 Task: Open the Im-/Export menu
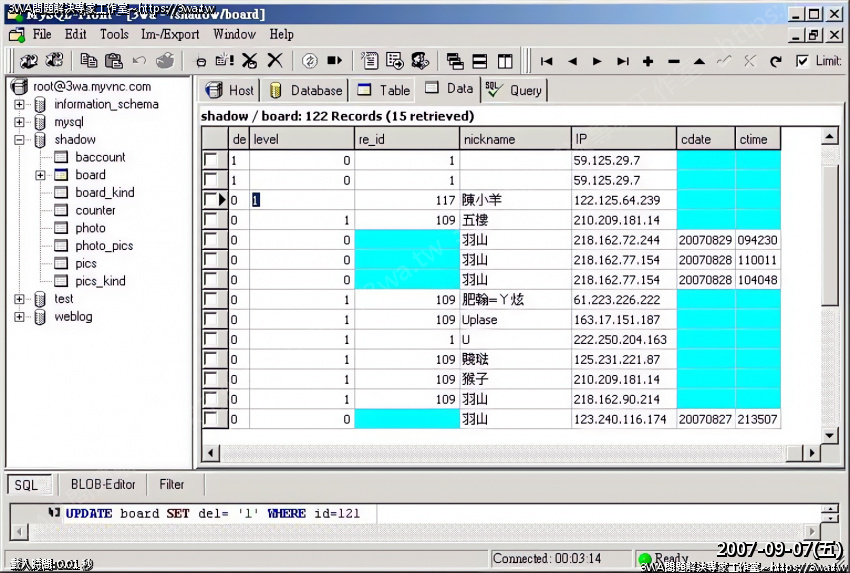170,34
